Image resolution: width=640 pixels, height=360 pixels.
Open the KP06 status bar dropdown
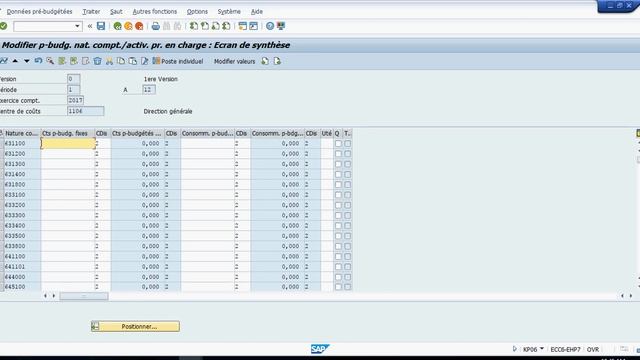click(542, 349)
